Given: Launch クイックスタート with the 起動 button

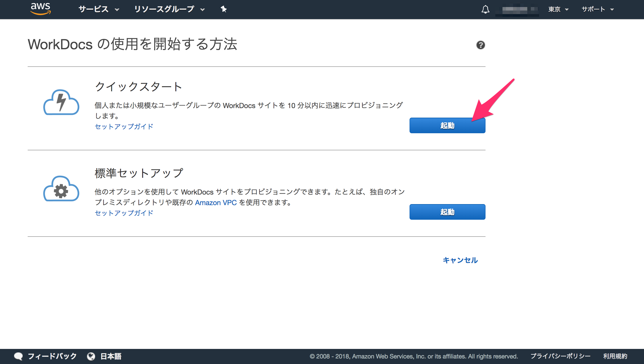Looking at the screenshot, I should pos(447,126).
